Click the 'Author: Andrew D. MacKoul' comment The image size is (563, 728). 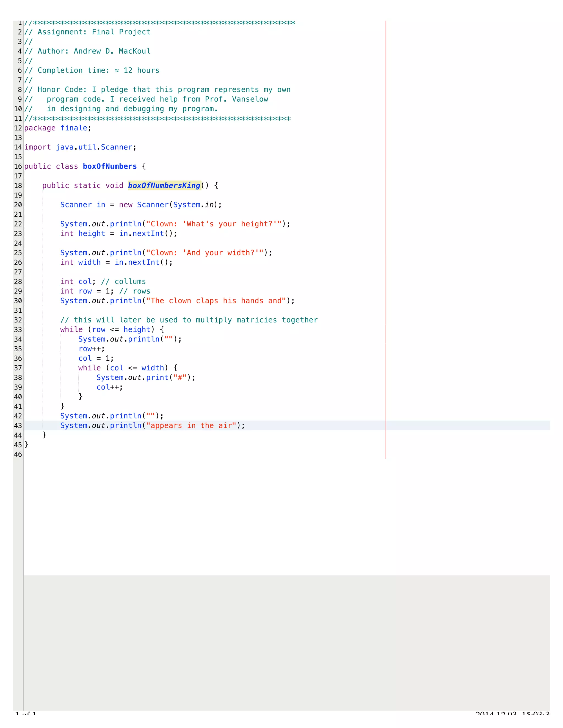[94, 51]
